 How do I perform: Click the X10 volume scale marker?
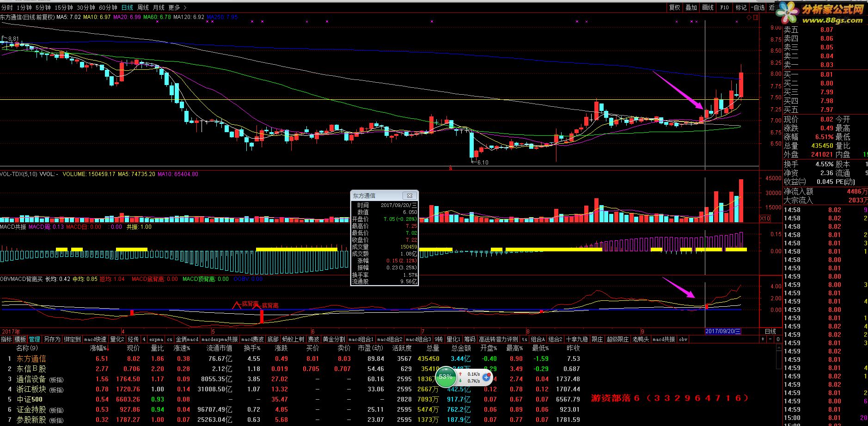click(765, 218)
